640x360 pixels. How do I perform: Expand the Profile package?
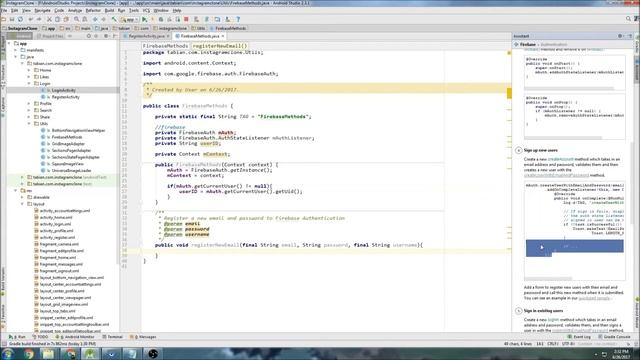tap(29, 104)
